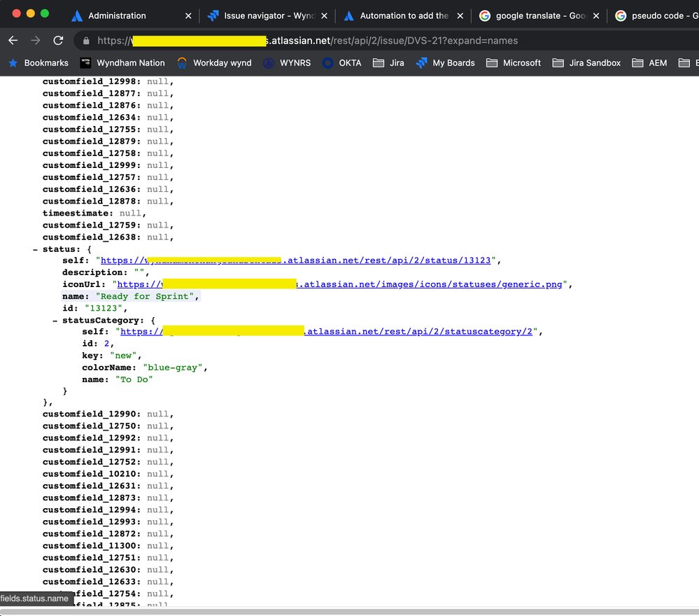Click the lock icon in address bar

click(86, 41)
